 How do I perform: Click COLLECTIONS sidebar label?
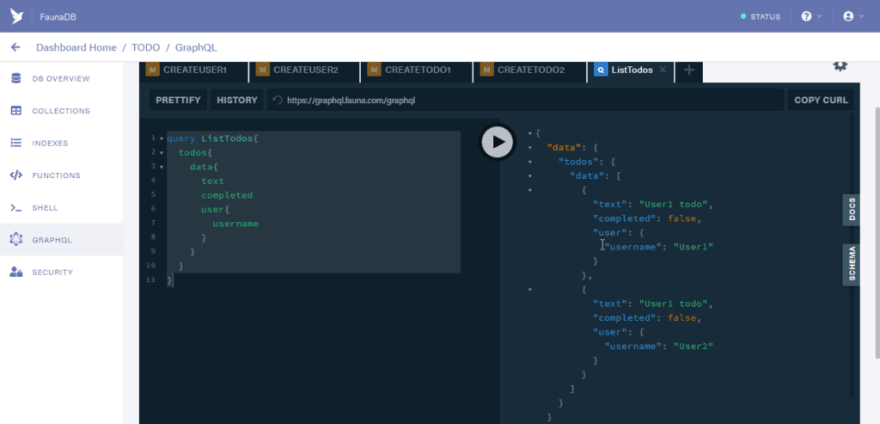61,111
